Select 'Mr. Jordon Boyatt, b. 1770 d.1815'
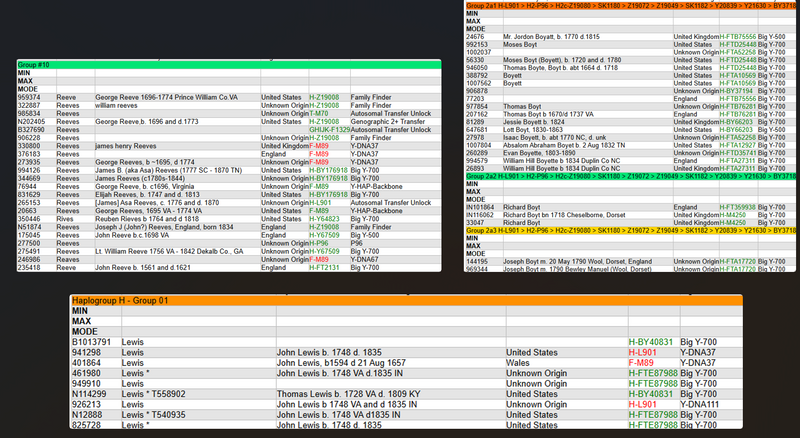This screenshot has height=438, width=800. (551, 37)
